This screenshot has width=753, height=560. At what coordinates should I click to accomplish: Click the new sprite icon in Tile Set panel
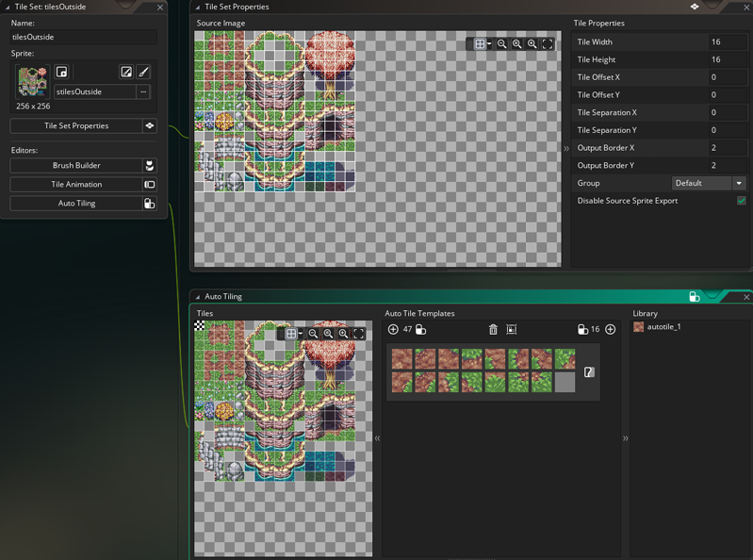pyautogui.click(x=61, y=72)
